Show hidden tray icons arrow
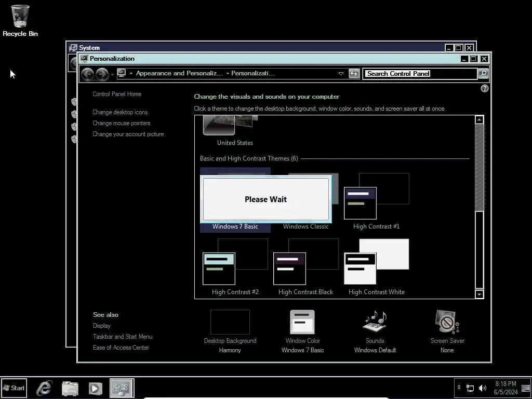532x399 pixels. click(x=459, y=388)
